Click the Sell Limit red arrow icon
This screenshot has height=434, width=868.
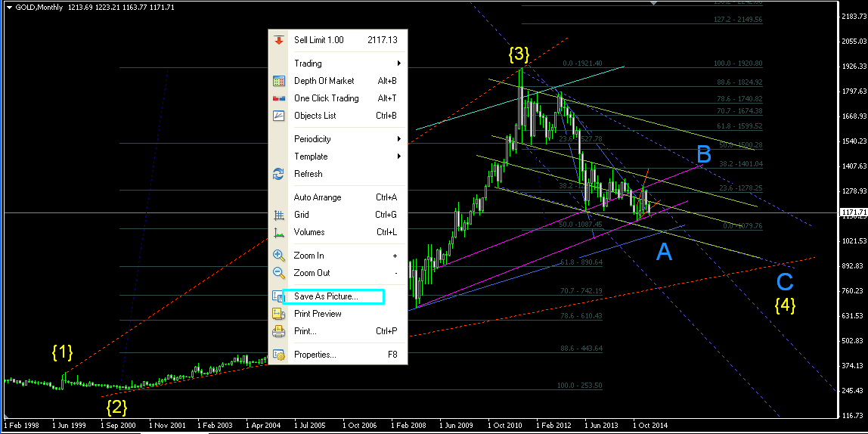coord(278,40)
